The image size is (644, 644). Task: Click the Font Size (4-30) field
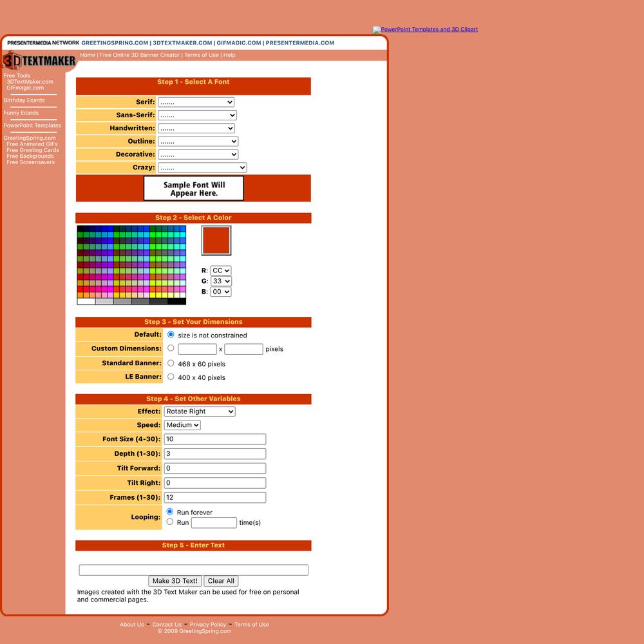215,439
